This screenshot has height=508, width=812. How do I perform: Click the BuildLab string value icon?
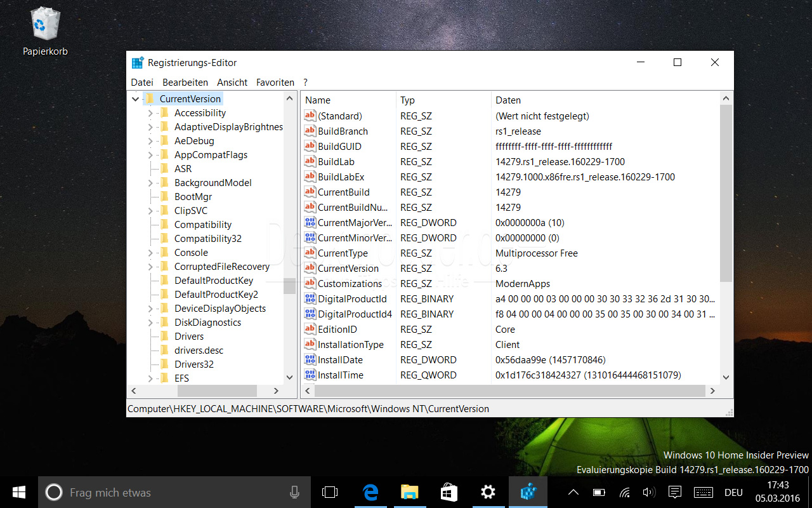point(310,161)
